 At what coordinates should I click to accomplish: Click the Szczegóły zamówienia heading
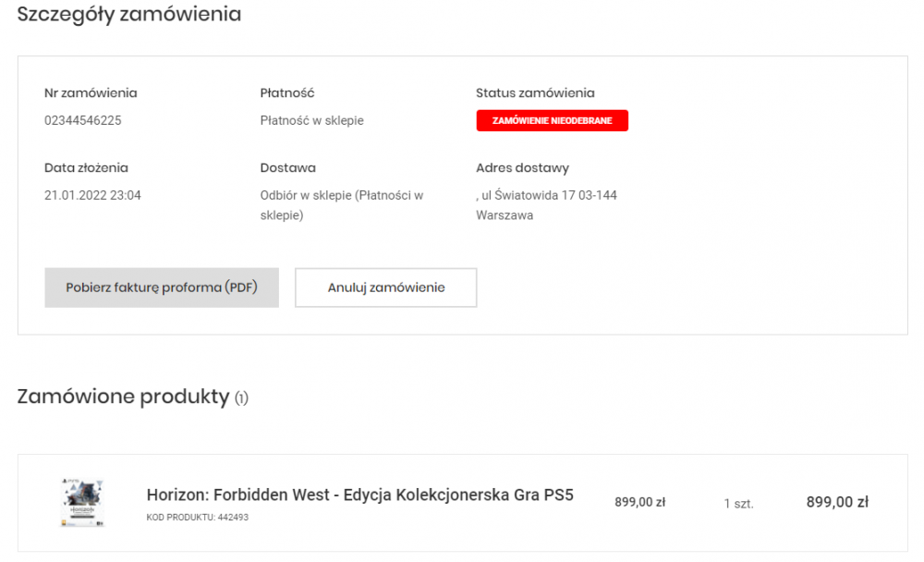pos(129,15)
